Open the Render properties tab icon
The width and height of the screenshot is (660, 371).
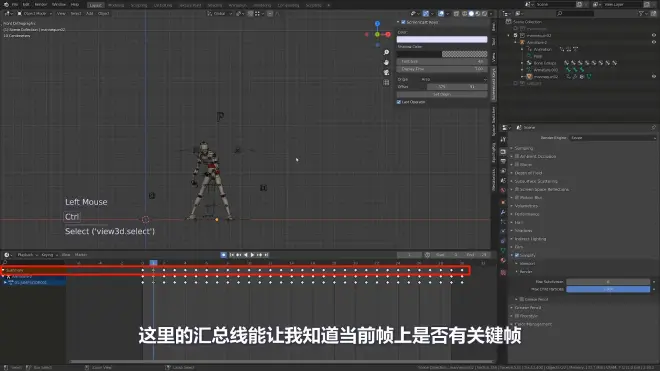coord(503,152)
